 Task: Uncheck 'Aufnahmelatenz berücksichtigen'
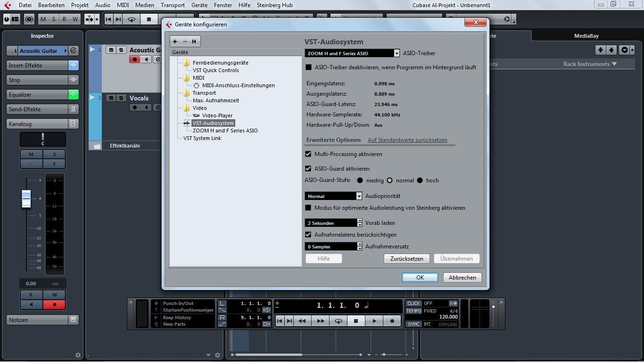point(309,234)
